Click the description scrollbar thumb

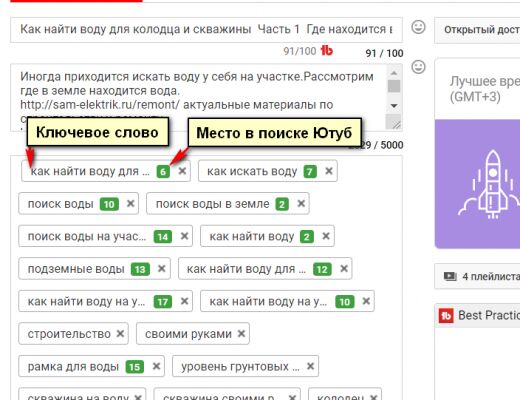coord(394,86)
